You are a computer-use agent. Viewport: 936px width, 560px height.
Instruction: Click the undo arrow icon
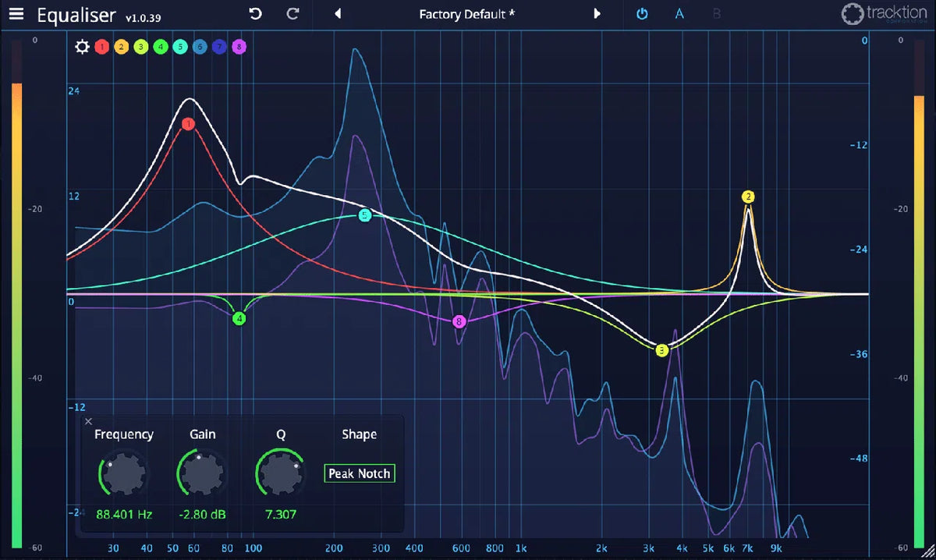point(255,14)
